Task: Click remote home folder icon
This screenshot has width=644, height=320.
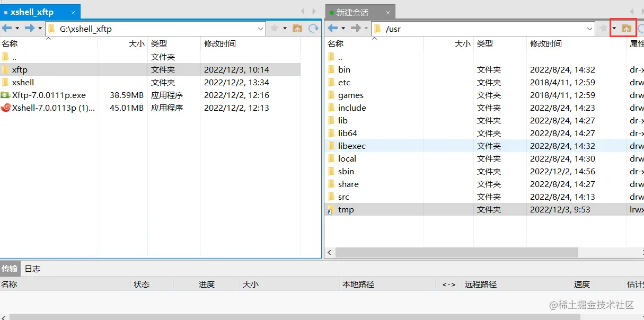Action: (627, 28)
